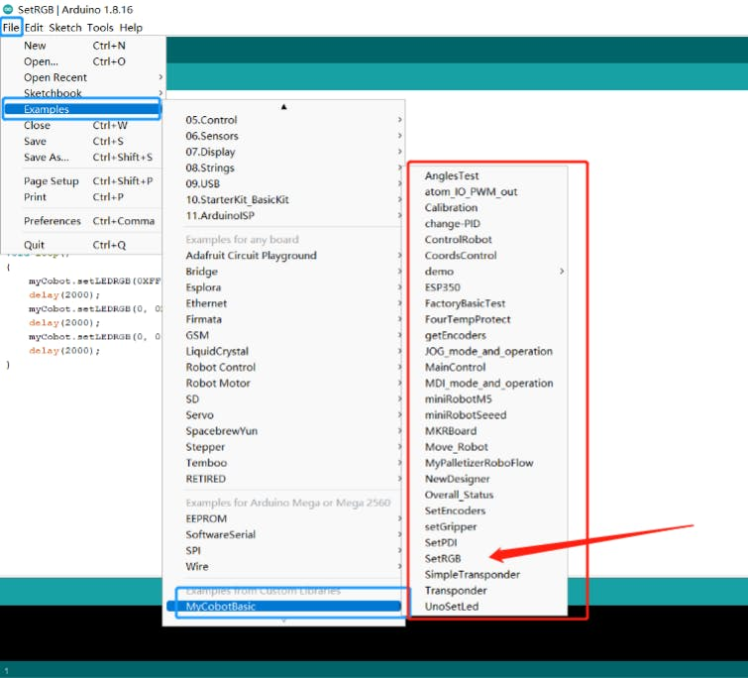The height and width of the screenshot is (678, 748).
Task: Open the Tools menu
Action: 100,28
